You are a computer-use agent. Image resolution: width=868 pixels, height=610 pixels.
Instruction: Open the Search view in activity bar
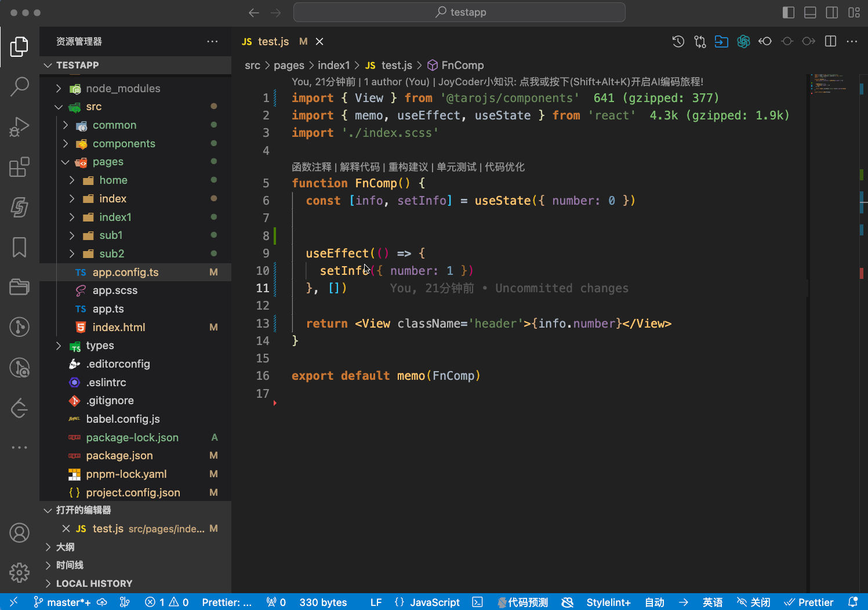click(19, 87)
